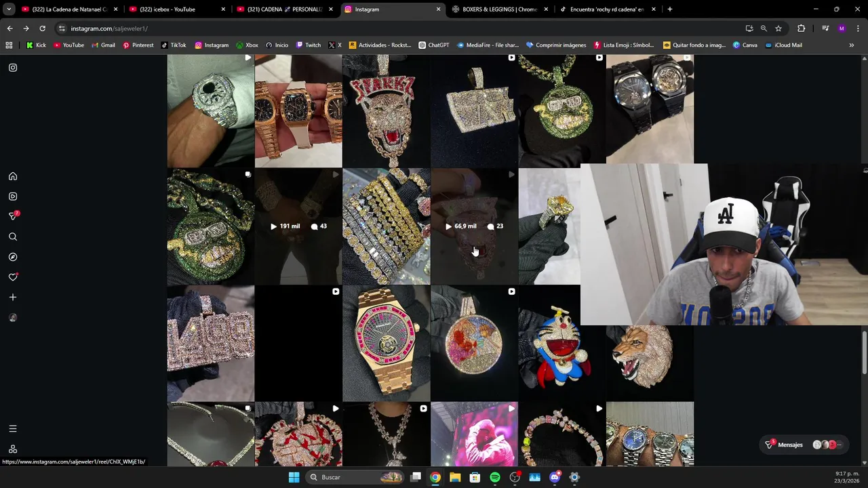The height and width of the screenshot is (488, 868).
Task: Go to Instagram Home icon
Action: click(x=13, y=176)
